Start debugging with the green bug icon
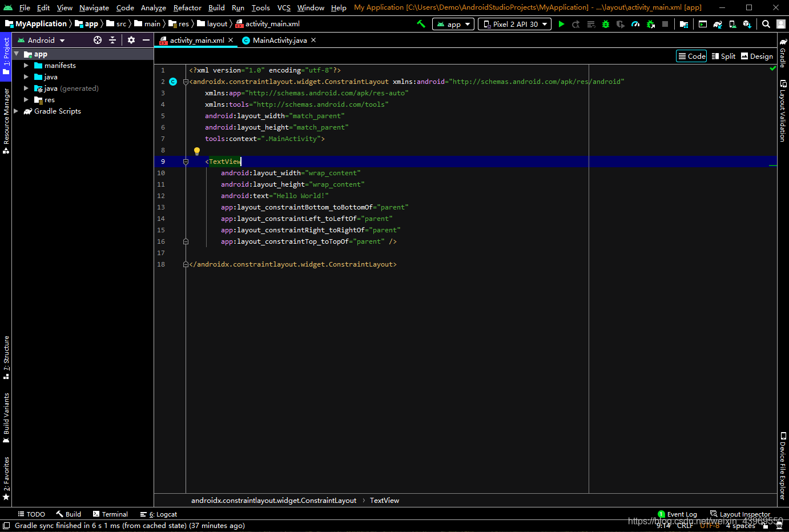This screenshot has height=532, width=789. (x=606, y=24)
